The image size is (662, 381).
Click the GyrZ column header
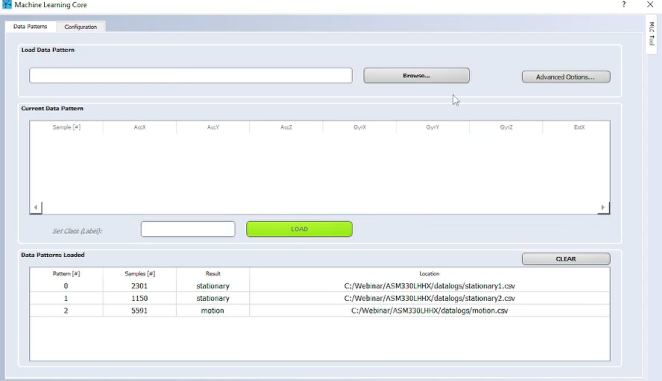coord(506,127)
